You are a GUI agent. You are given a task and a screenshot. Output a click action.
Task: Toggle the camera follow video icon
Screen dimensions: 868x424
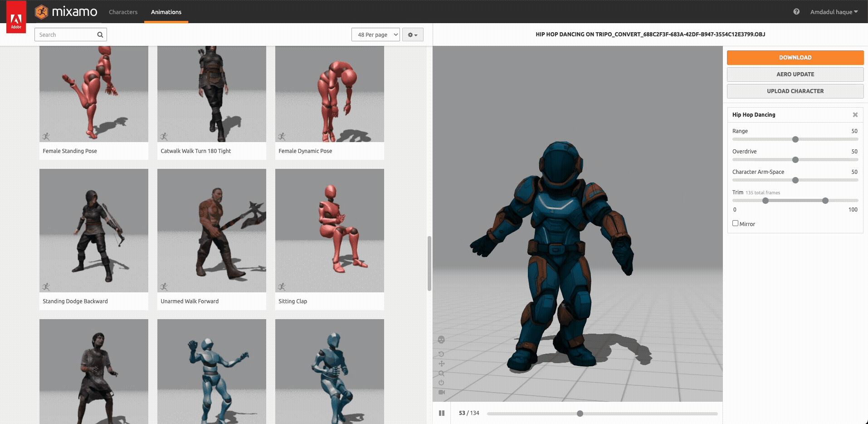pyautogui.click(x=441, y=392)
